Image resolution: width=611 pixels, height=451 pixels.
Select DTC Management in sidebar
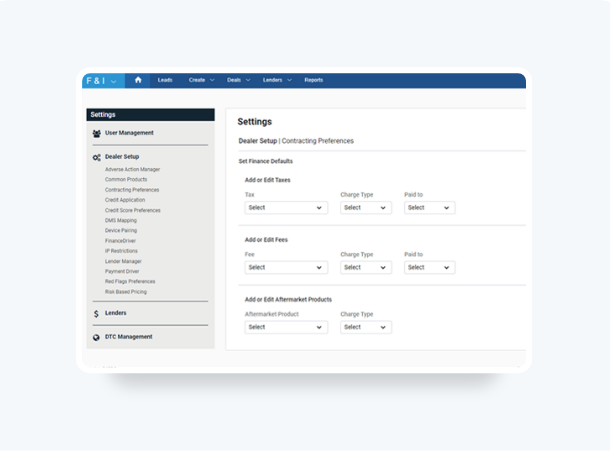129,337
